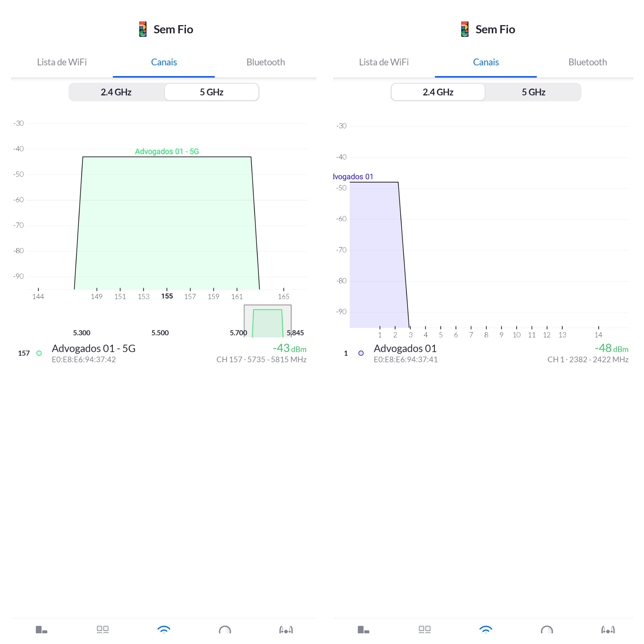
Task: Select the active 5 GHz segment in left panel
Action: 211,92
